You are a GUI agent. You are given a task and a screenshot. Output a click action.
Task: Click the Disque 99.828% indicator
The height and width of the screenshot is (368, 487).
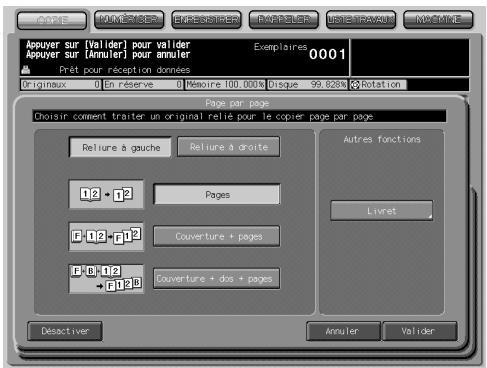click(x=307, y=85)
